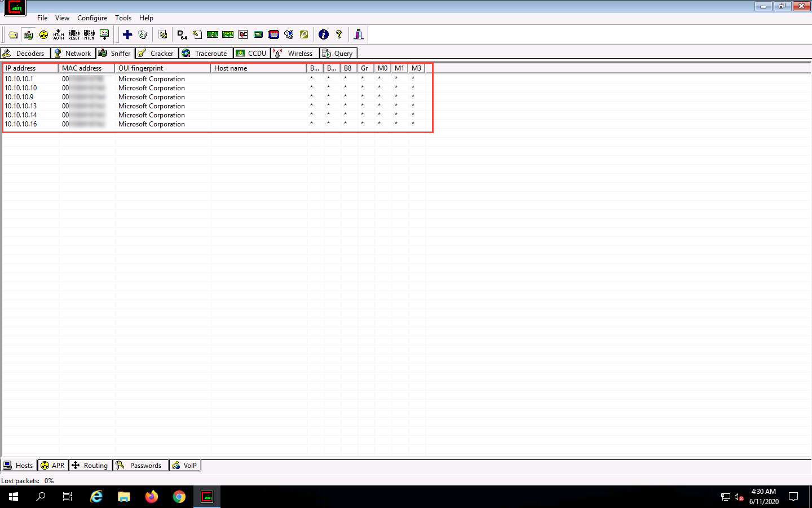The height and width of the screenshot is (508, 812).
Task: Click the CHALL SPOOF NTLM icon
Action: 89,34
